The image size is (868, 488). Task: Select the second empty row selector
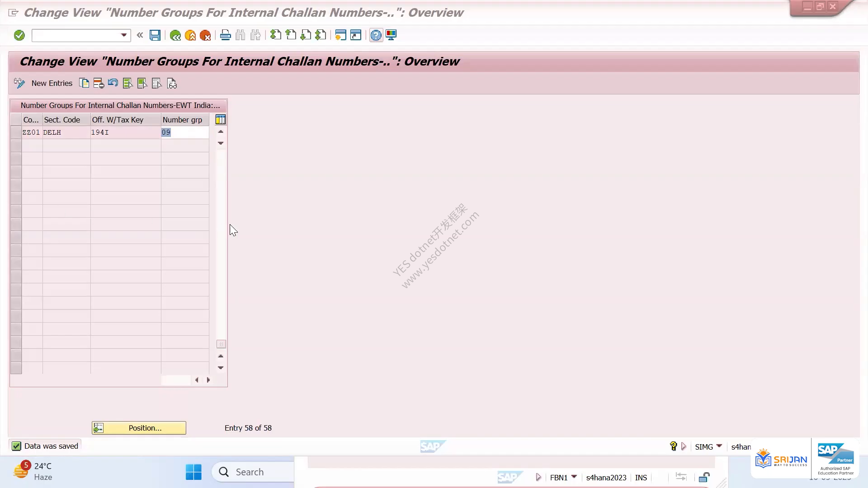pos(16,159)
